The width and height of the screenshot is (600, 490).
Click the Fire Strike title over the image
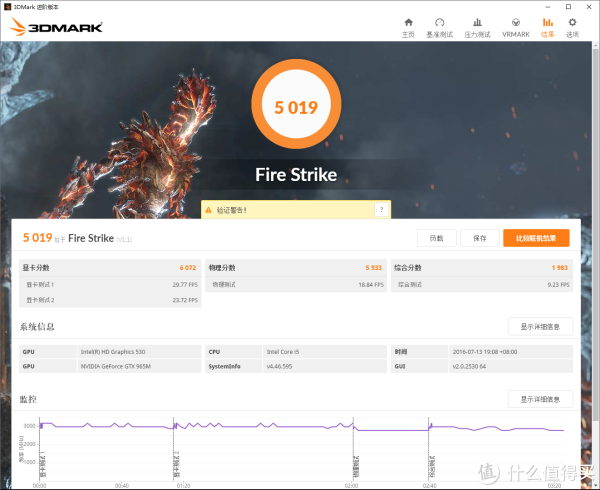click(296, 175)
